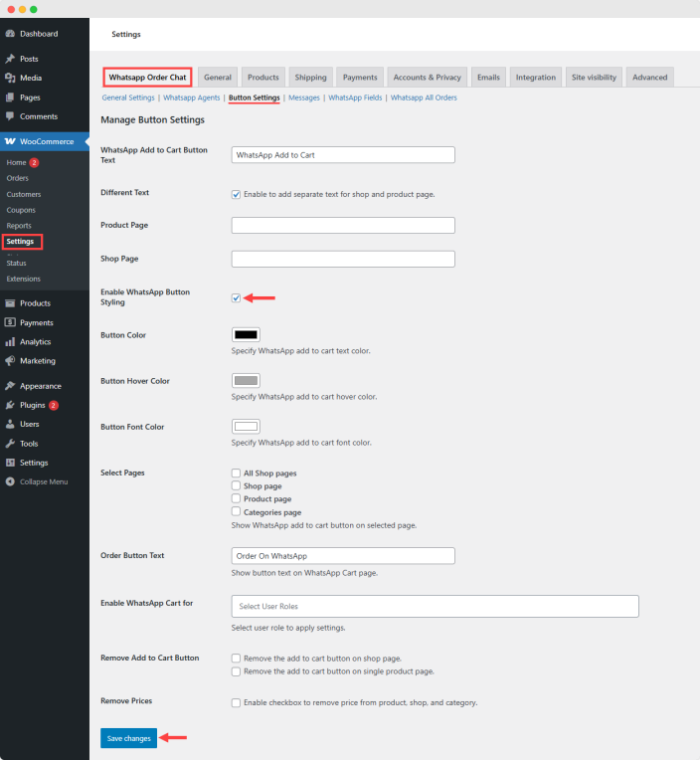700x760 pixels.
Task: Click the Plugins plug icon
Action: [10, 405]
